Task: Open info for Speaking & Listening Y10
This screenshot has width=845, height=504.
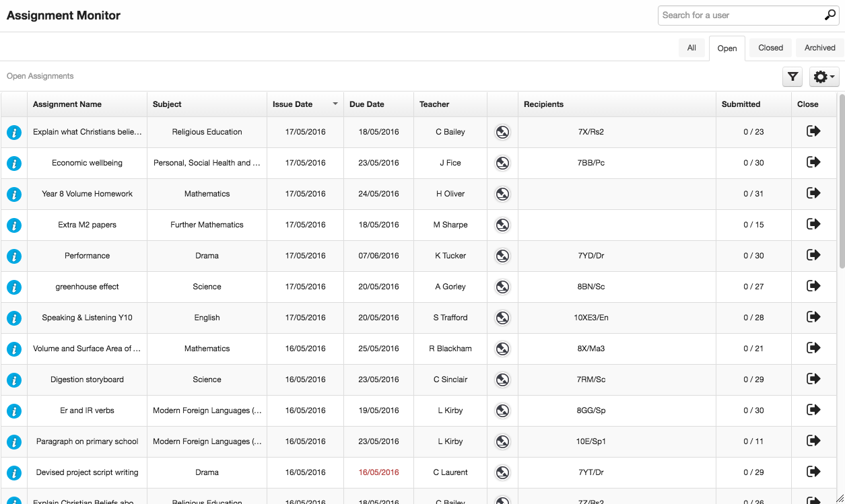Action: [14, 318]
